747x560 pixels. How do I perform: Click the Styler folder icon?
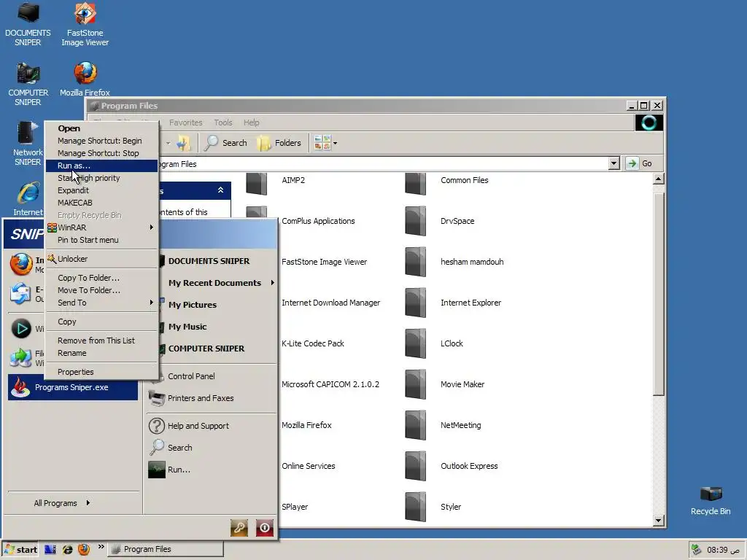pos(415,507)
